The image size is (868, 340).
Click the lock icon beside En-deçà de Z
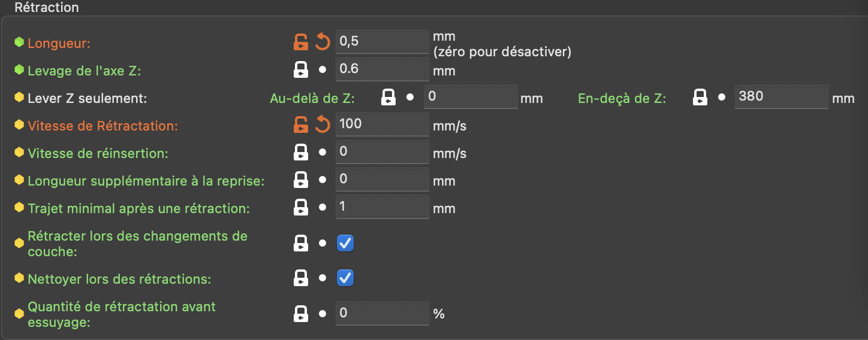point(700,97)
